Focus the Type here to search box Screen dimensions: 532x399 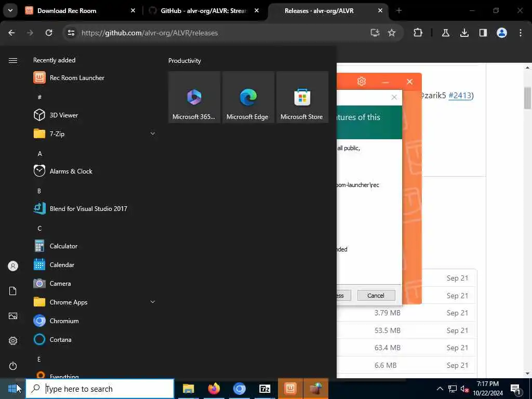[x=100, y=389]
